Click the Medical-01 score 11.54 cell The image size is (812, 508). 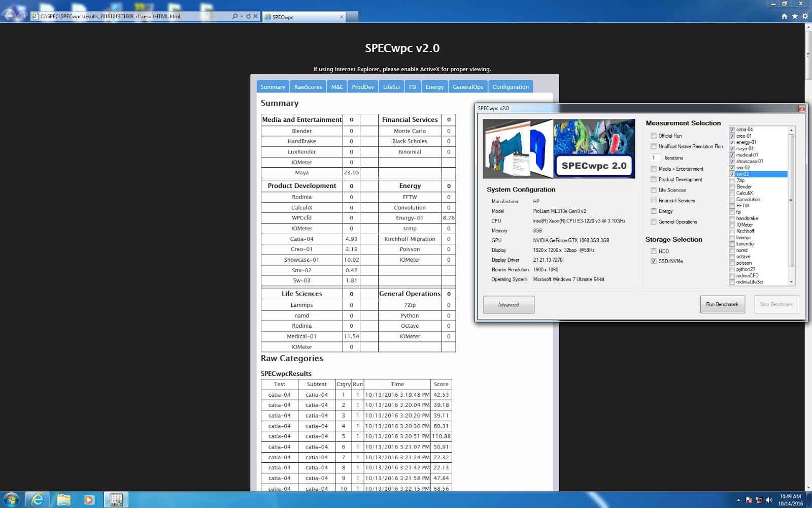tap(351, 336)
